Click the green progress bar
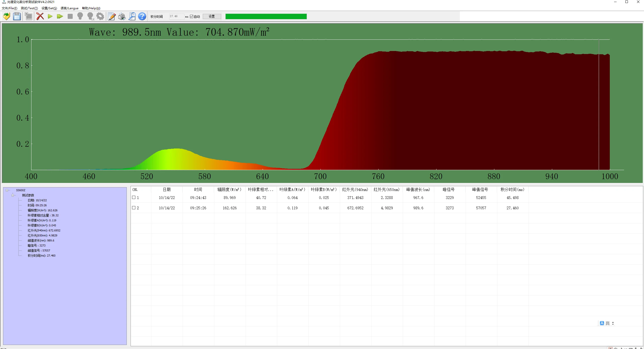Screen dimensions: 644x349 coord(266,16)
